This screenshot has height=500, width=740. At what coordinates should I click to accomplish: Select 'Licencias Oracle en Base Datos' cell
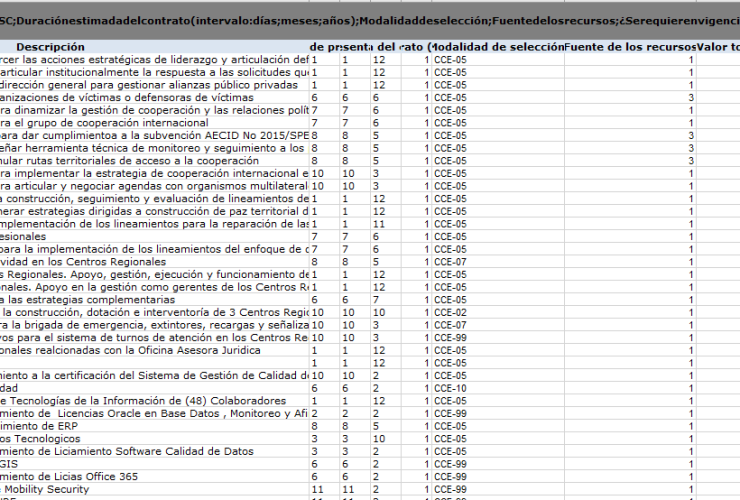click(x=155, y=414)
